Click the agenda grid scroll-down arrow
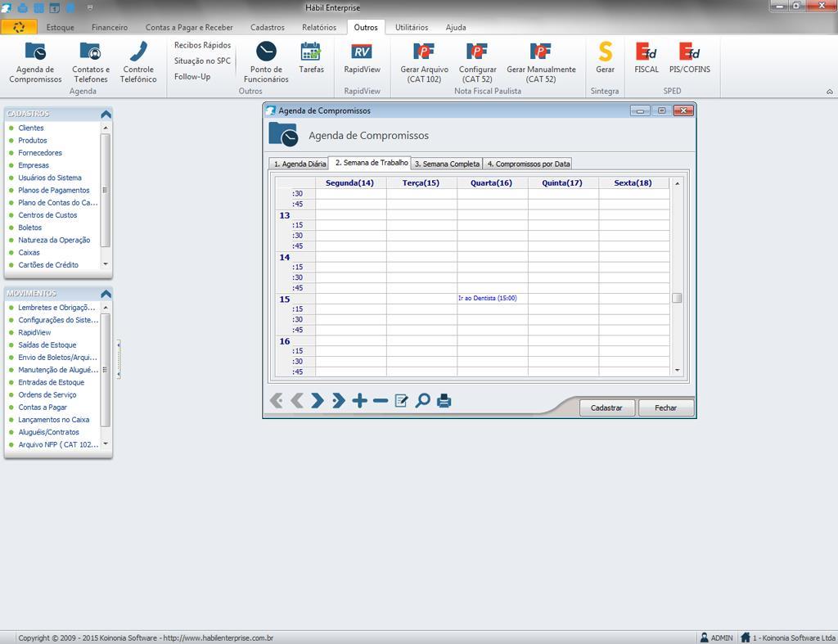 coord(677,370)
